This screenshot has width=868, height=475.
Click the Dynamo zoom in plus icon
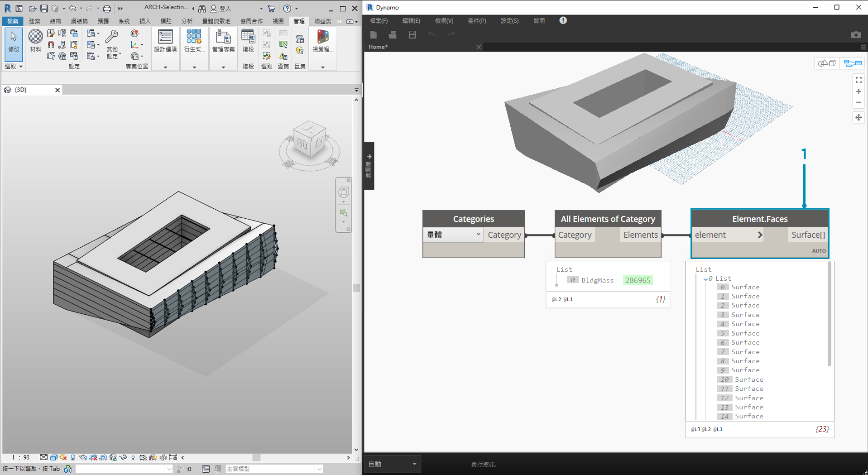click(x=858, y=91)
